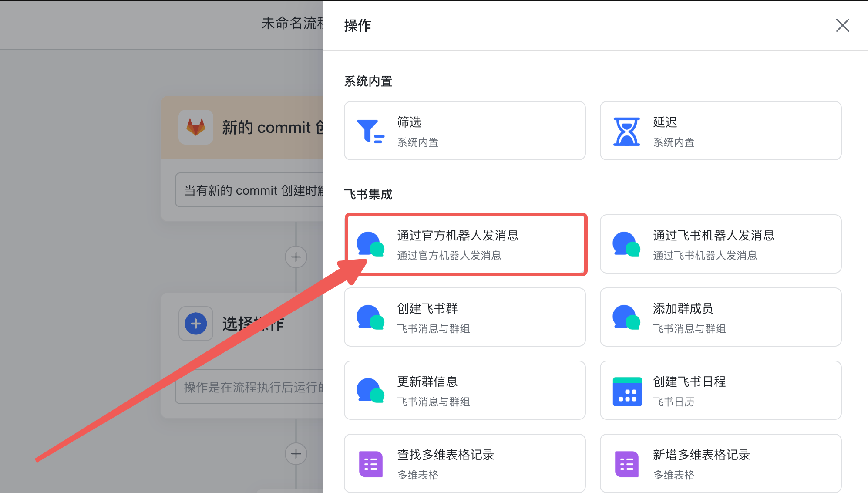Click the chat icon on 更新群信息 card
Viewport: 868px width, 493px height.
coord(370,390)
